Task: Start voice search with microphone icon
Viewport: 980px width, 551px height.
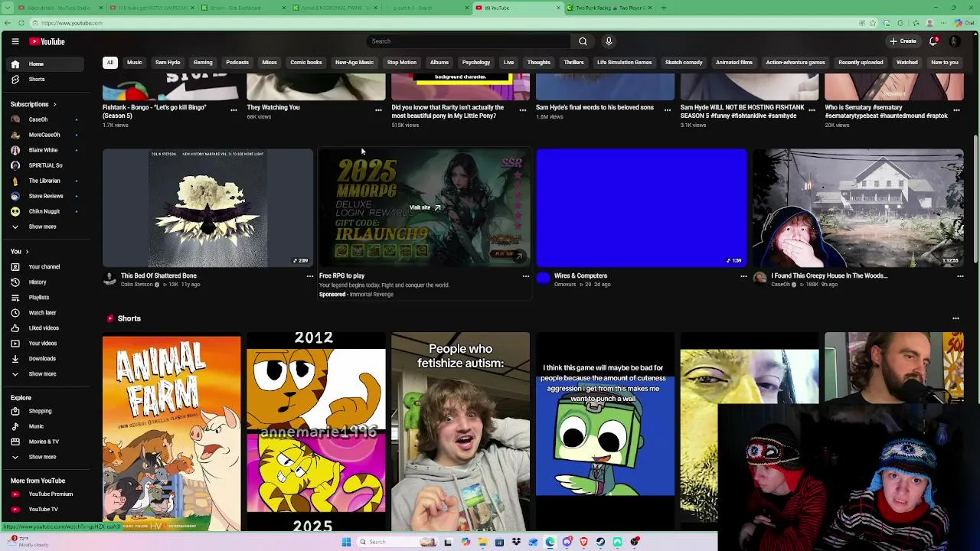Action: coord(609,41)
